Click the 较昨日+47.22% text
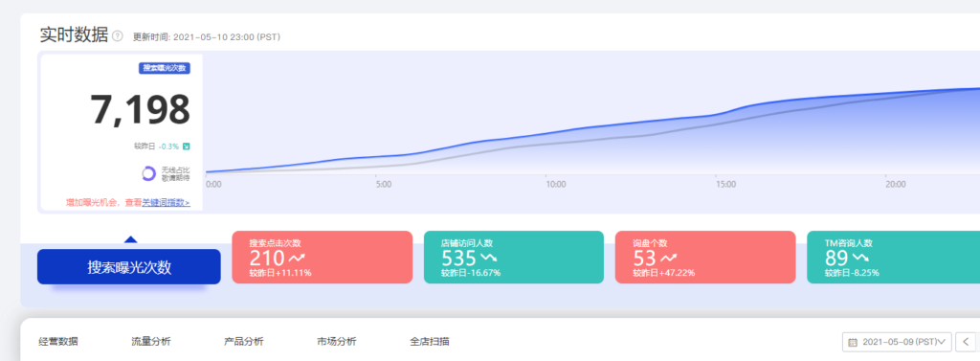This screenshot has height=361, width=980. (664, 273)
